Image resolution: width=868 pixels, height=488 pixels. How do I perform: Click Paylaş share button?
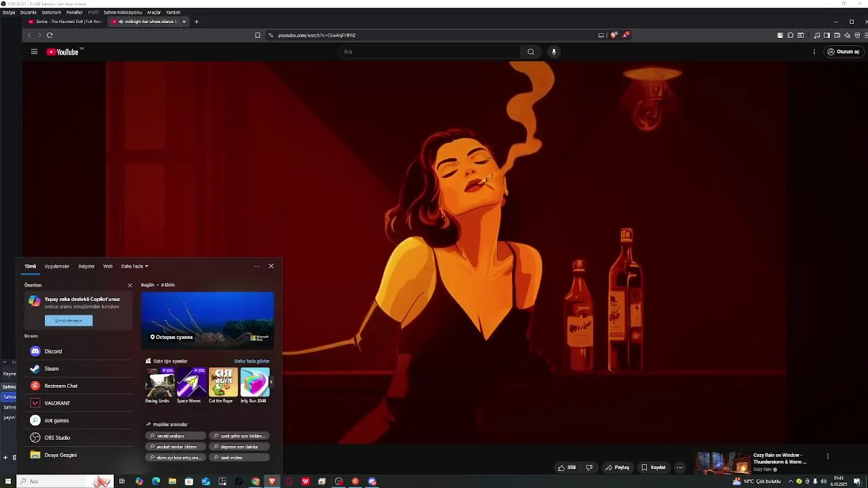click(x=617, y=468)
